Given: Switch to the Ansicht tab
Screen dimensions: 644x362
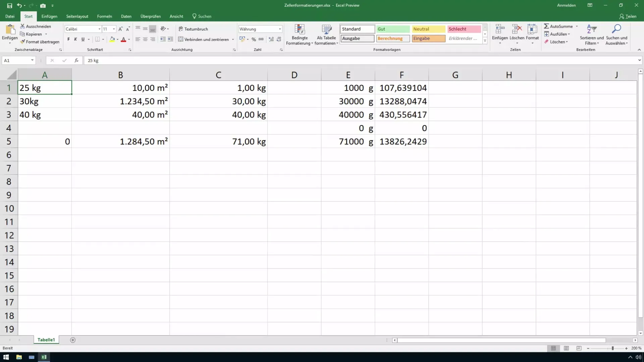Looking at the screenshot, I should click(176, 16).
